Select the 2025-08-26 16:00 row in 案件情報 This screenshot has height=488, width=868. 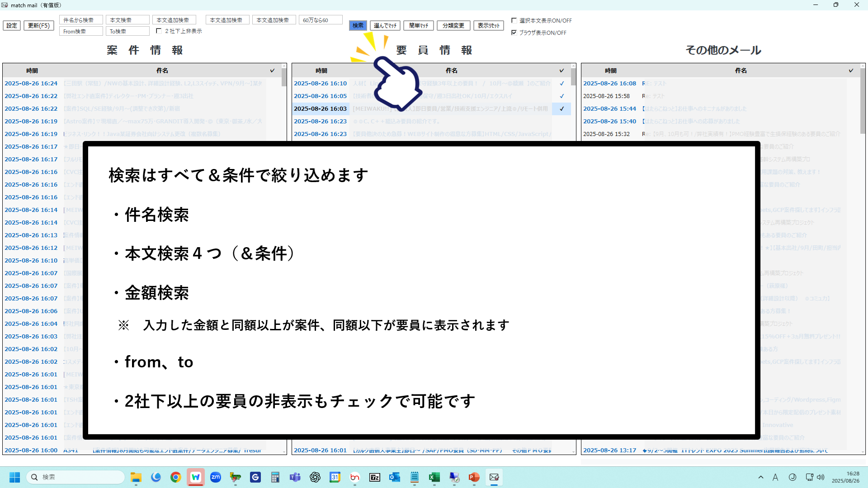142,450
